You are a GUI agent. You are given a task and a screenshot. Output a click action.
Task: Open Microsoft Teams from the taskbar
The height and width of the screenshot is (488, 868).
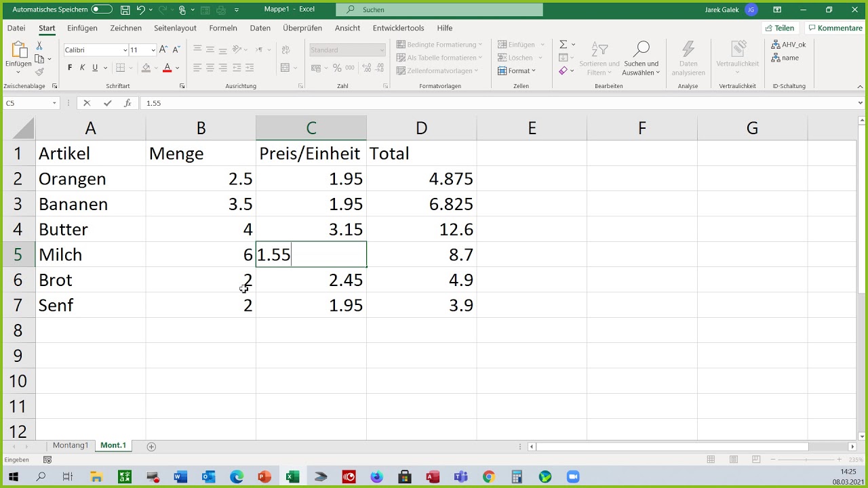point(460,477)
